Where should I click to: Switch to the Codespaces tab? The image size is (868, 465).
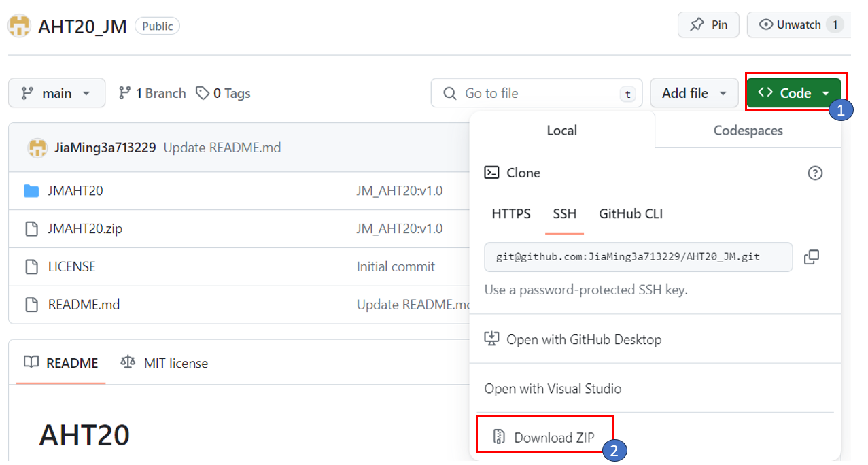coord(748,130)
